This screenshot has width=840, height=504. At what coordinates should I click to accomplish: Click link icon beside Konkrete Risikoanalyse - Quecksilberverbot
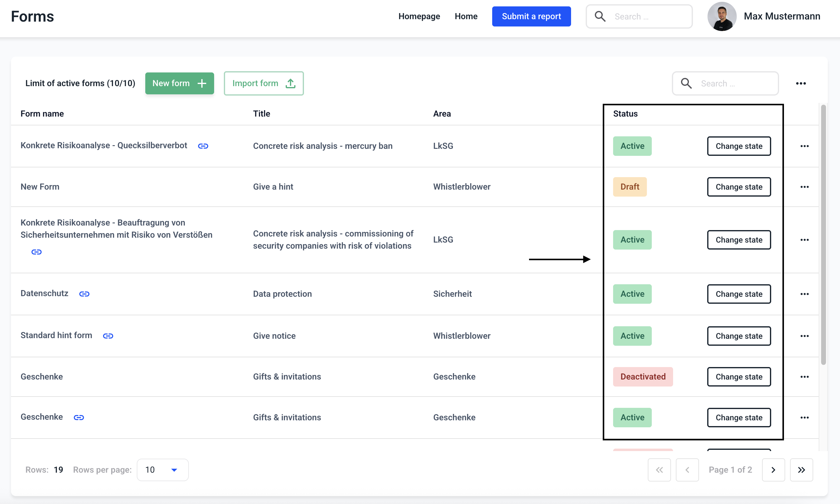click(x=203, y=146)
